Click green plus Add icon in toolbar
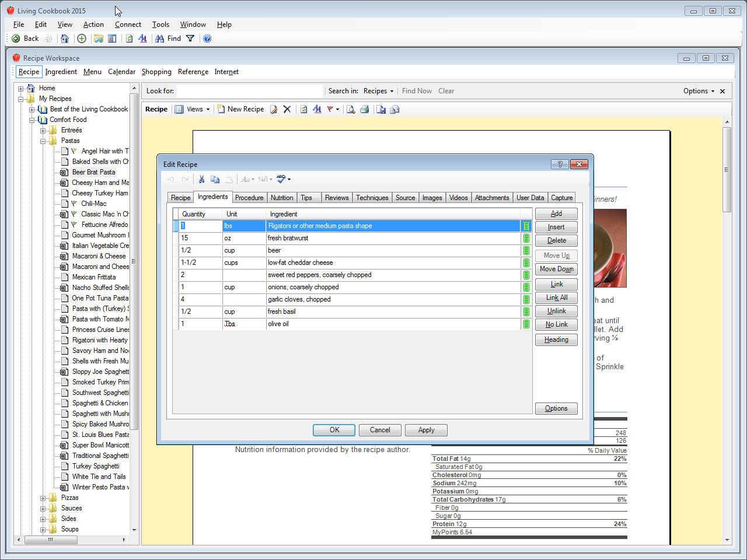 (82, 38)
